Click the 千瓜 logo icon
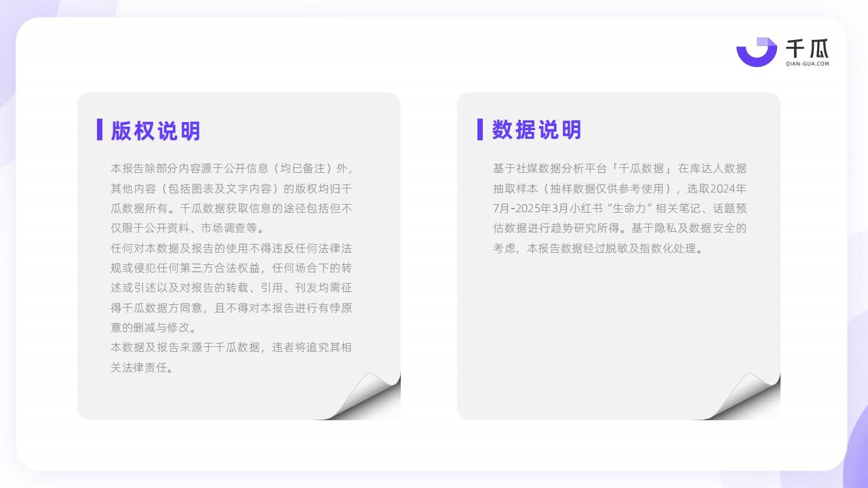Viewport: 868px width, 488px height. (757, 52)
